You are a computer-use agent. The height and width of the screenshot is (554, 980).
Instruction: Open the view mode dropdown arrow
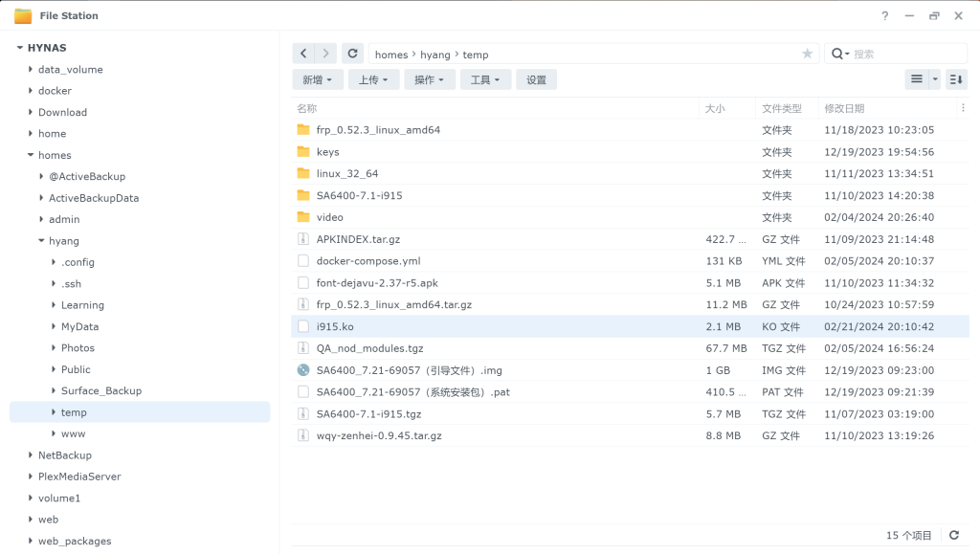tap(935, 79)
